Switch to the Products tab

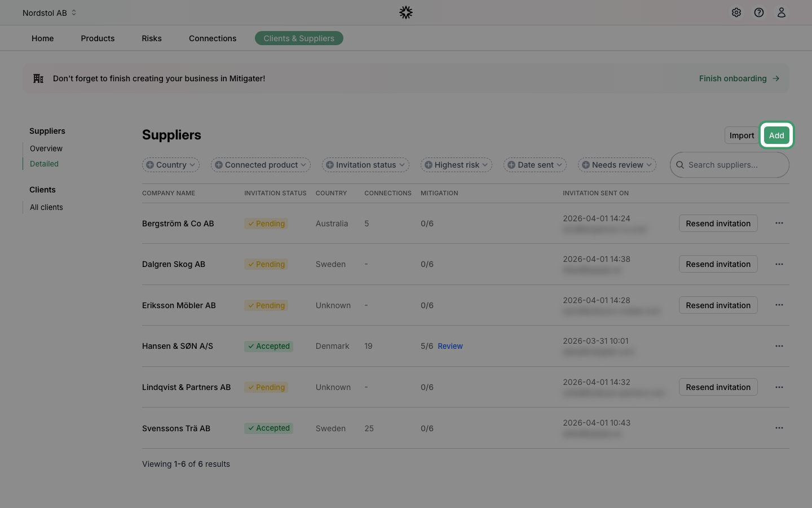98,38
